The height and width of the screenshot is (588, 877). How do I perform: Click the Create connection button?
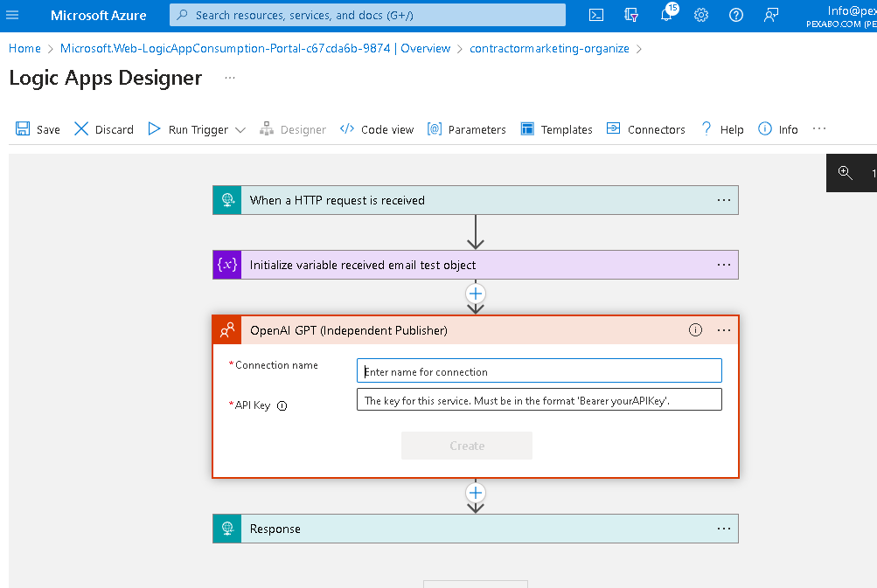pos(466,446)
